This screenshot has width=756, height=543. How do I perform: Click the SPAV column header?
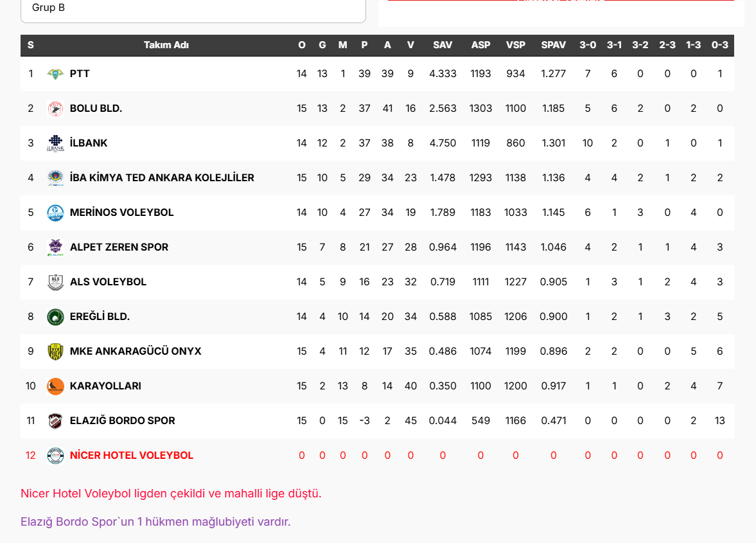point(554,46)
